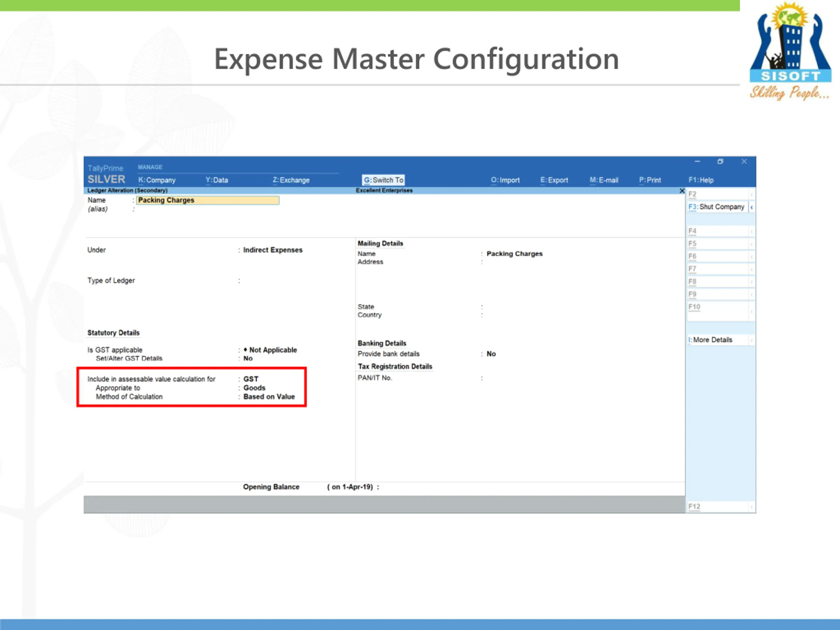Open the M: E-mail menu

(x=604, y=180)
